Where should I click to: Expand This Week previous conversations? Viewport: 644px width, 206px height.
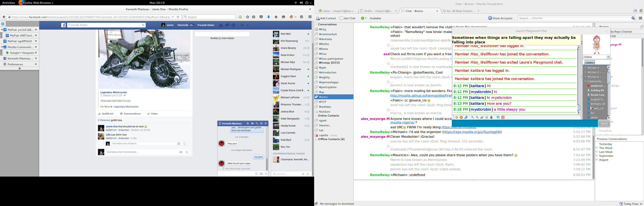tap(597, 148)
